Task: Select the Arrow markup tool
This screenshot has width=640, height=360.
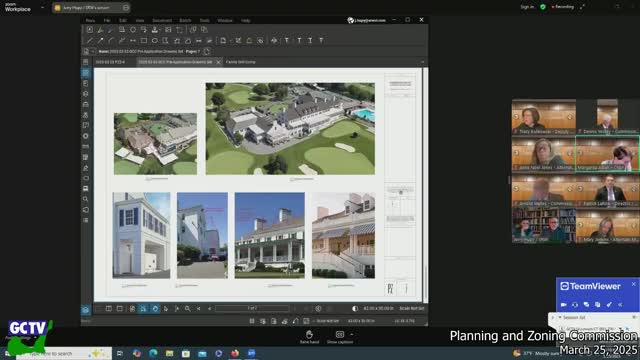Action: point(100,40)
